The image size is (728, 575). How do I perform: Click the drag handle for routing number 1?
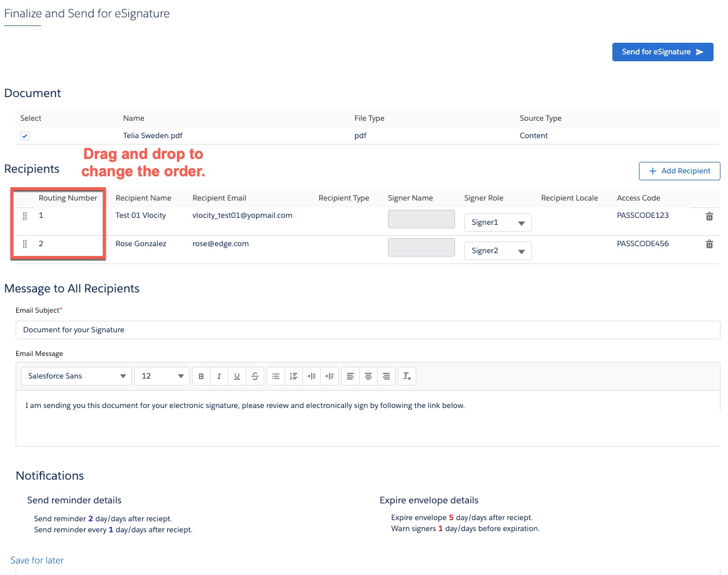pos(25,216)
